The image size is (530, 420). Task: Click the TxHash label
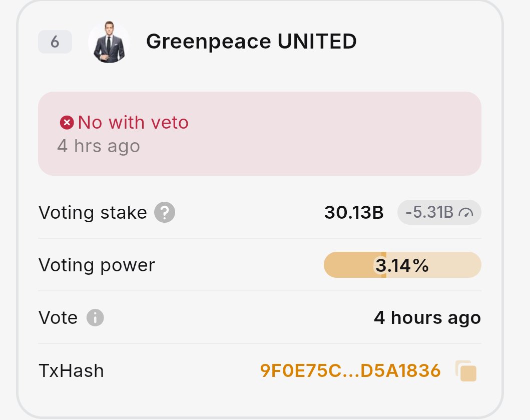[71, 371]
